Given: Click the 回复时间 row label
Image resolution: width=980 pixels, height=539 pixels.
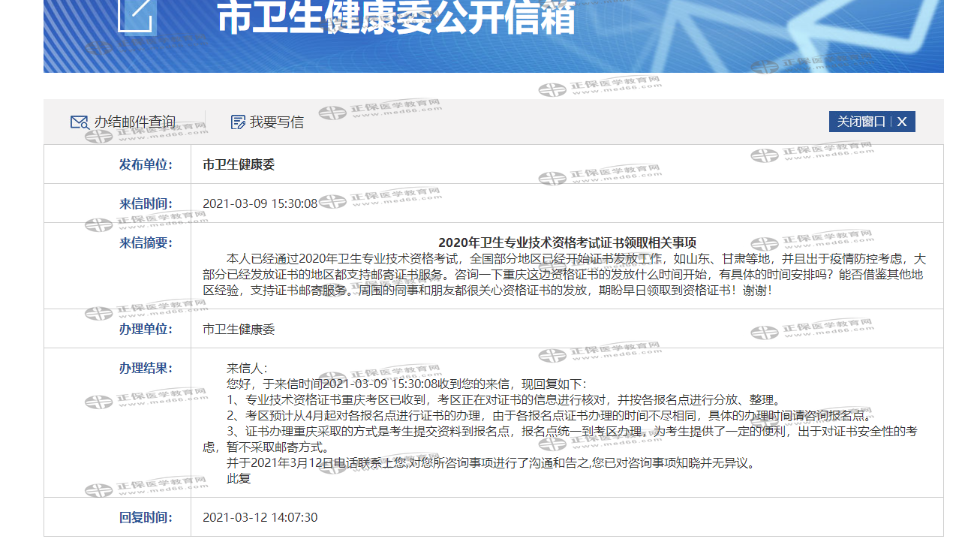Looking at the screenshot, I should tap(146, 517).
